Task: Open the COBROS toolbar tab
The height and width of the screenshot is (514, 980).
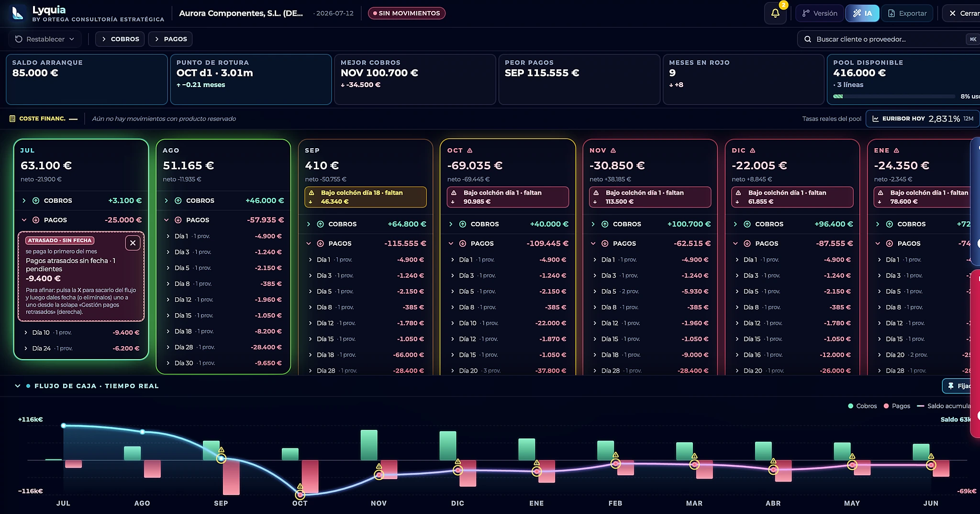Action: point(120,39)
